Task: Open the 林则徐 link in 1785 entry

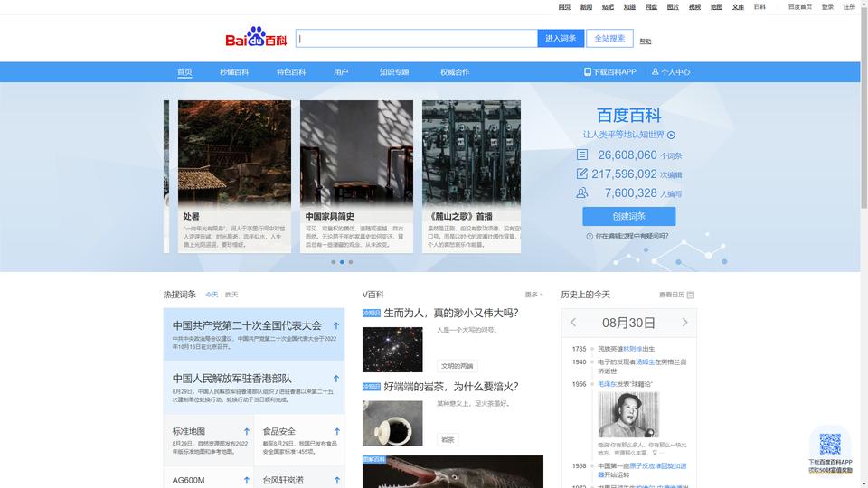Action: coord(632,349)
